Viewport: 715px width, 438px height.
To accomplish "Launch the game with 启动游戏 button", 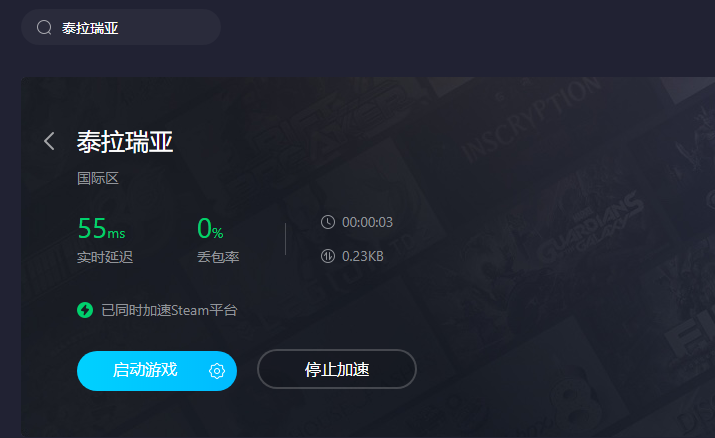I will (x=145, y=370).
